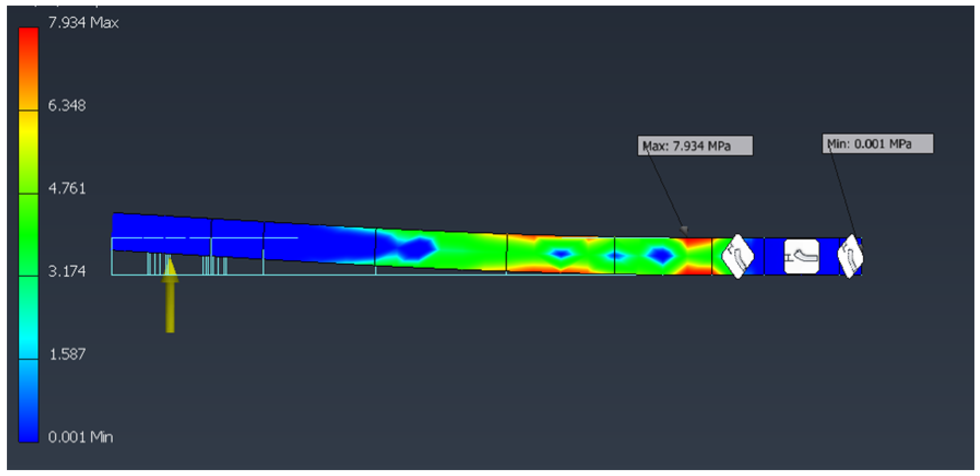Click the 6.348 legend value
The image size is (980, 476).
click(x=67, y=105)
